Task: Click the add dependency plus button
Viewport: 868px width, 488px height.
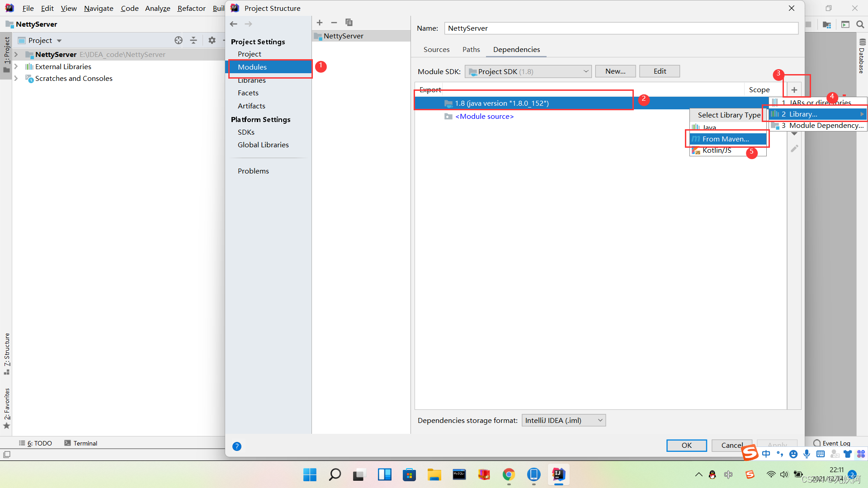Action: coord(794,89)
